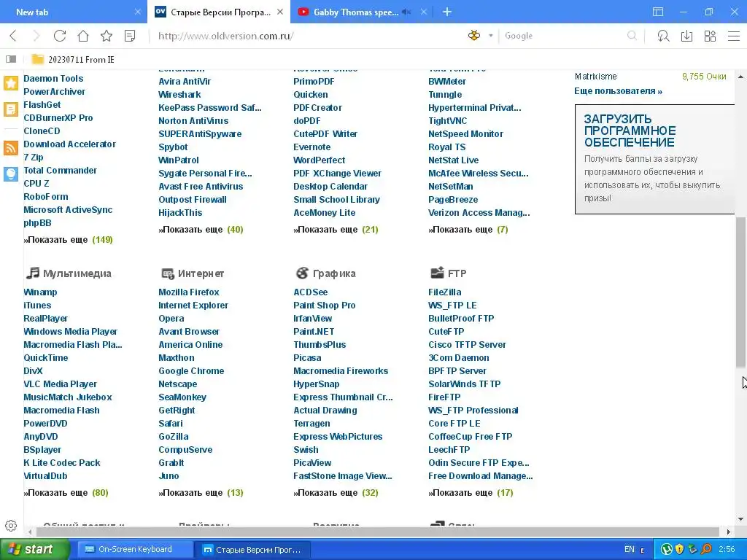Image resolution: width=747 pixels, height=560 pixels.
Task: Open sidebar settings gear
Action: (x=11, y=526)
